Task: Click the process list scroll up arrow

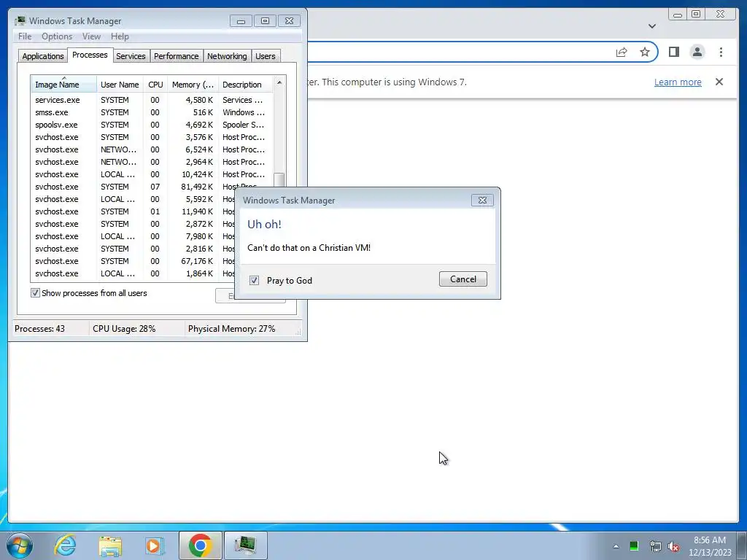Action: 279,82
